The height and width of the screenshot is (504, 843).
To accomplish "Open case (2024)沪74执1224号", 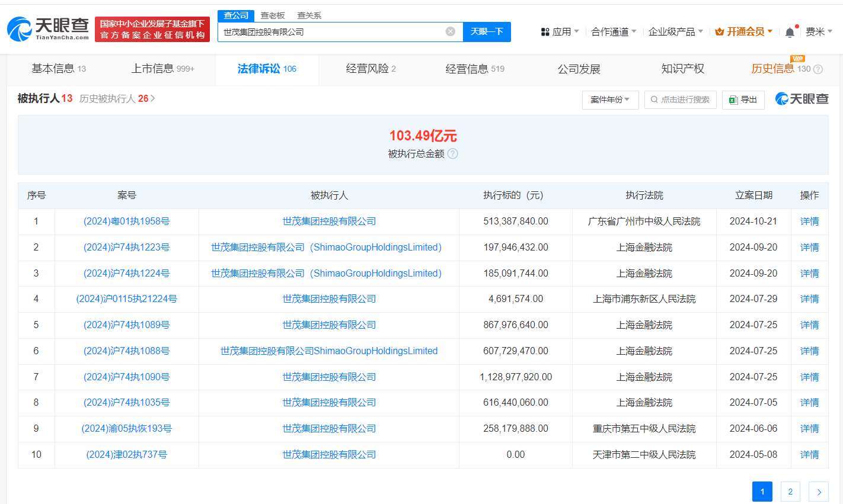I will (127, 273).
